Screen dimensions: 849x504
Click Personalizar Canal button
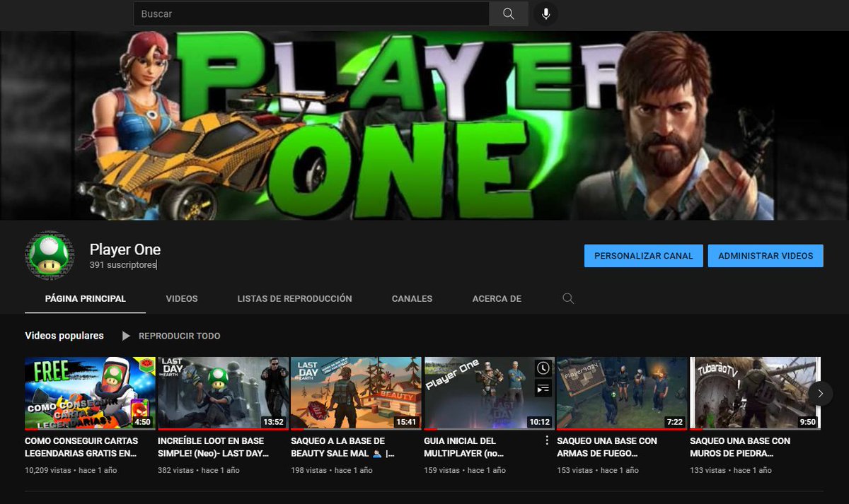coord(644,256)
